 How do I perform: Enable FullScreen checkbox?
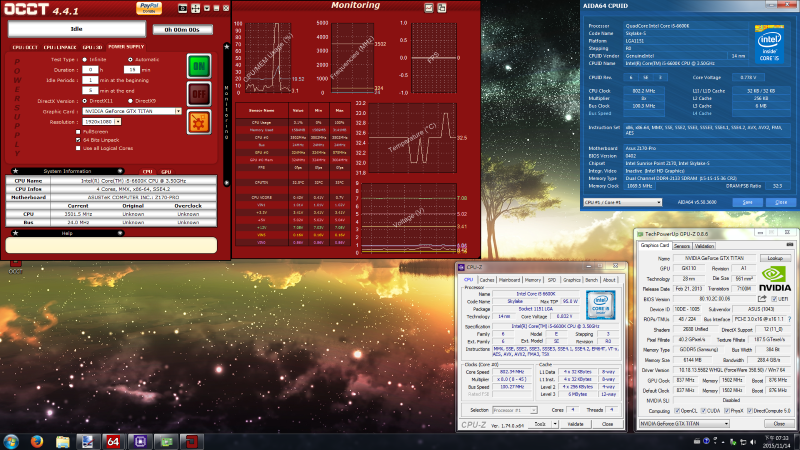78,132
